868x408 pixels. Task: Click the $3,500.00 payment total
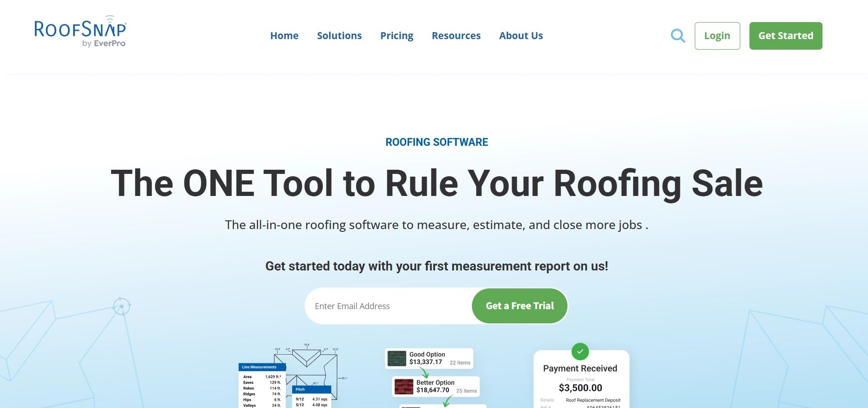point(580,388)
